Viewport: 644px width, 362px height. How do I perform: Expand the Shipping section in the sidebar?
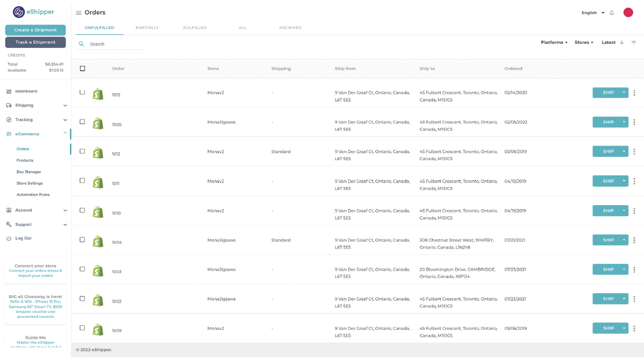tap(36, 106)
